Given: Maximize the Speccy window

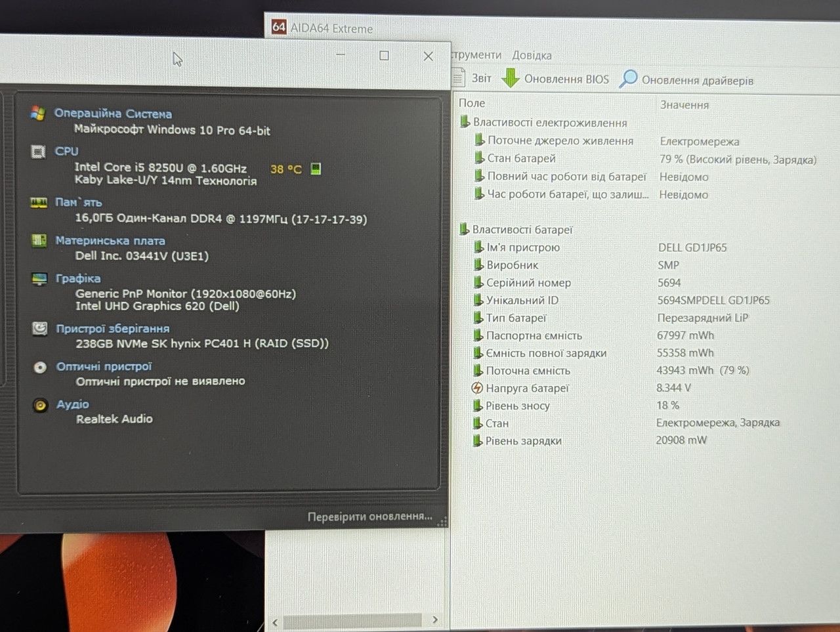Looking at the screenshot, I should point(384,56).
